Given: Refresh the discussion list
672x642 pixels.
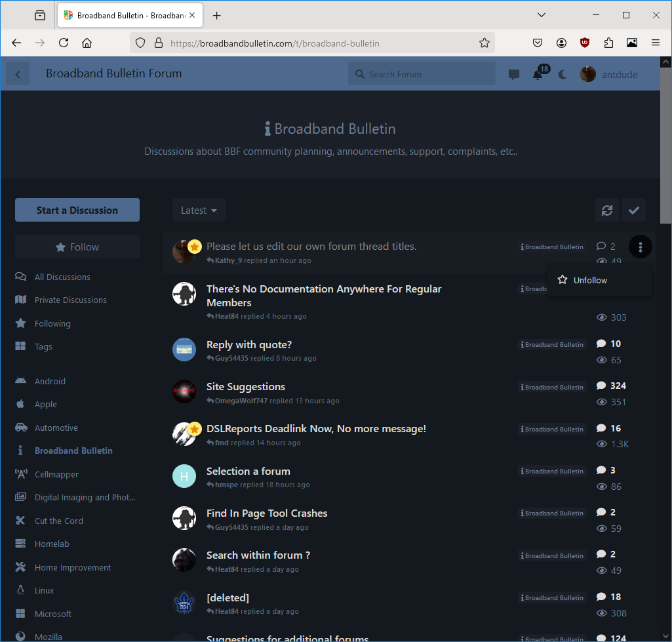Looking at the screenshot, I should click(606, 211).
